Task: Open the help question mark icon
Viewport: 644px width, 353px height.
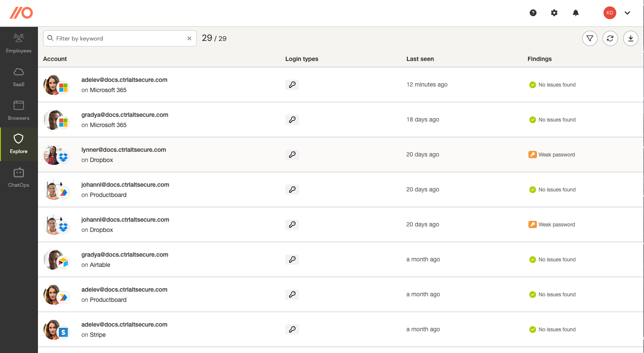Action: click(x=533, y=13)
